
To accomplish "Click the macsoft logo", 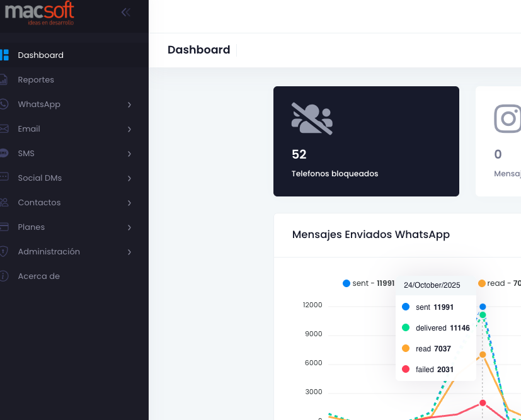I will click(x=39, y=13).
